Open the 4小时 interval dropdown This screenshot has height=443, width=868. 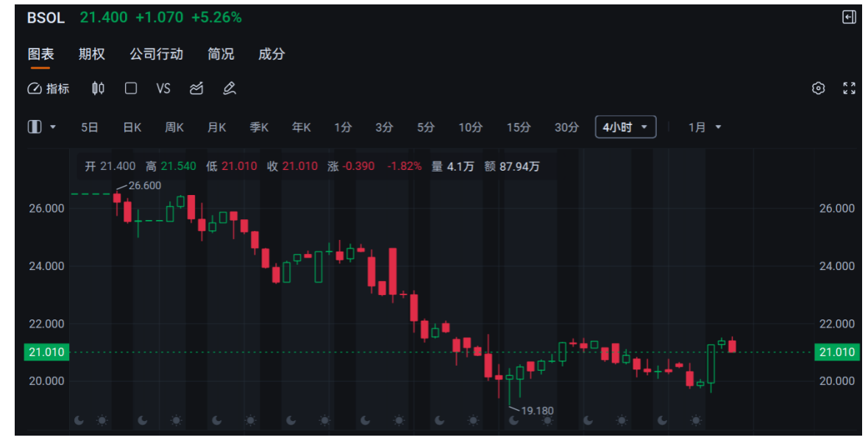pyautogui.click(x=625, y=127)
